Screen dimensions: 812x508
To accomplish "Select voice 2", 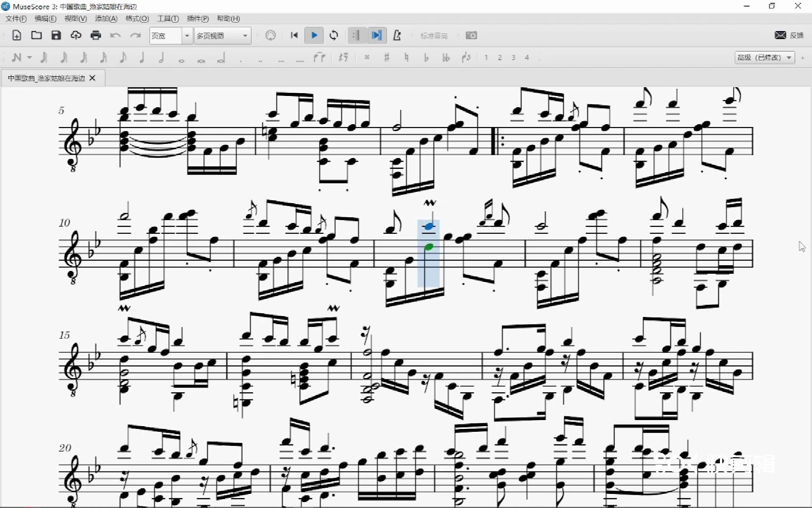I will point(500,57).
